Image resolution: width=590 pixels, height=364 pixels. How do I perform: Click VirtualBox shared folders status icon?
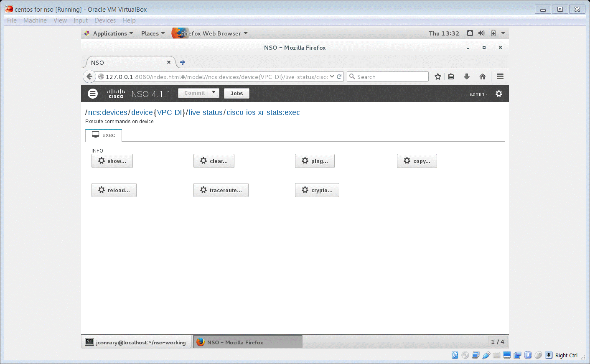click(496, 355)
